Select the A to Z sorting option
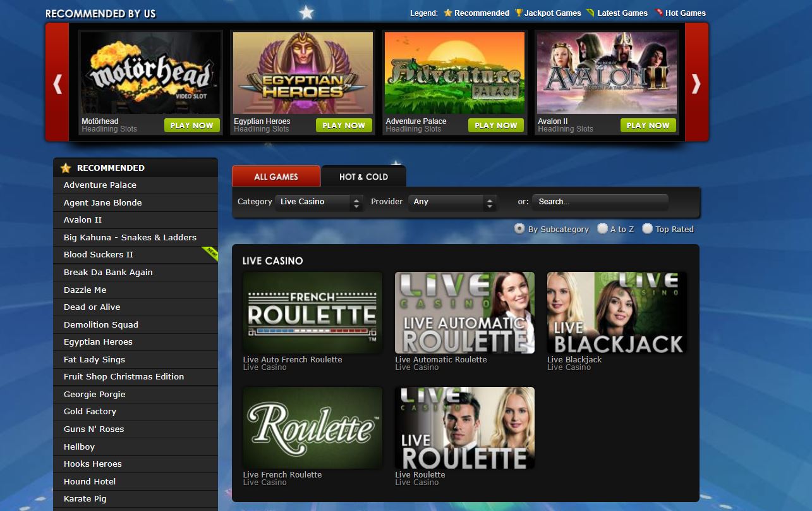This screenshot has height=511, width=812. click(602, 229)
